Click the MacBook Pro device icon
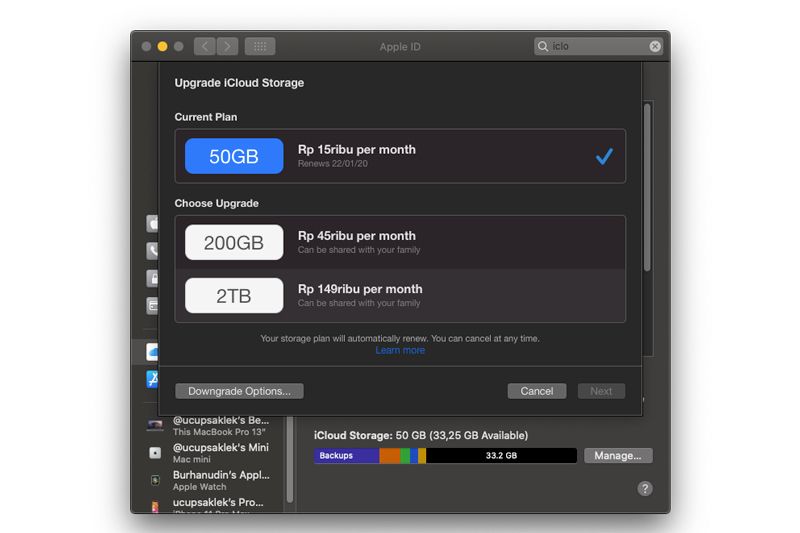 155,425
